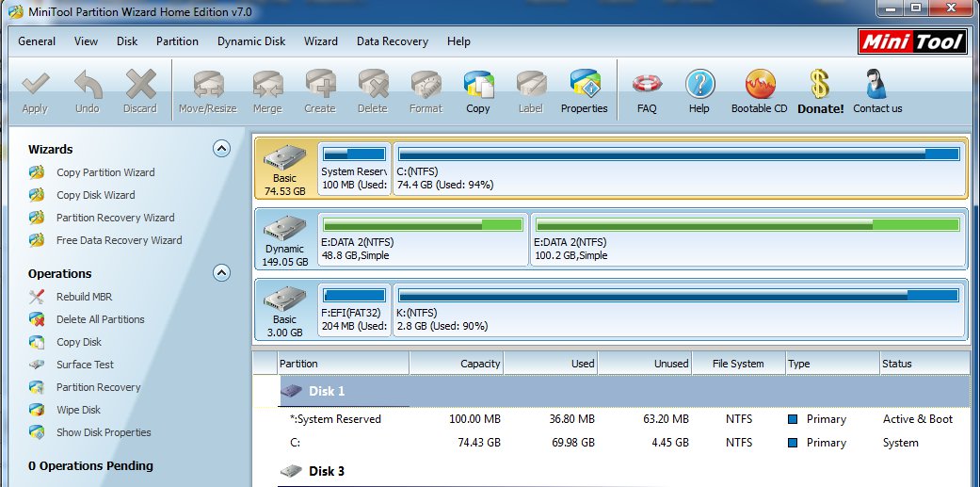Click the Bootable CD icon
The width and height of the screenshot is (980, 487).
click(760, 85)
